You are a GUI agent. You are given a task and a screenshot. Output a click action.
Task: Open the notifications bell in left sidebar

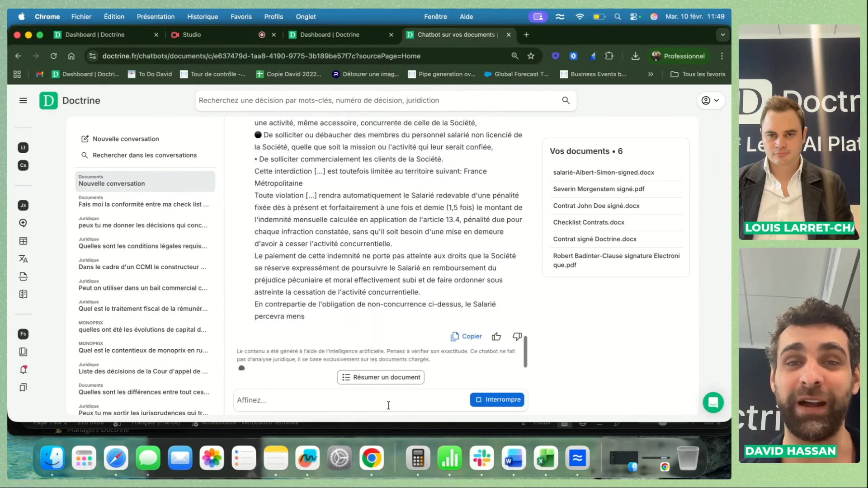(x=24, y=370)
